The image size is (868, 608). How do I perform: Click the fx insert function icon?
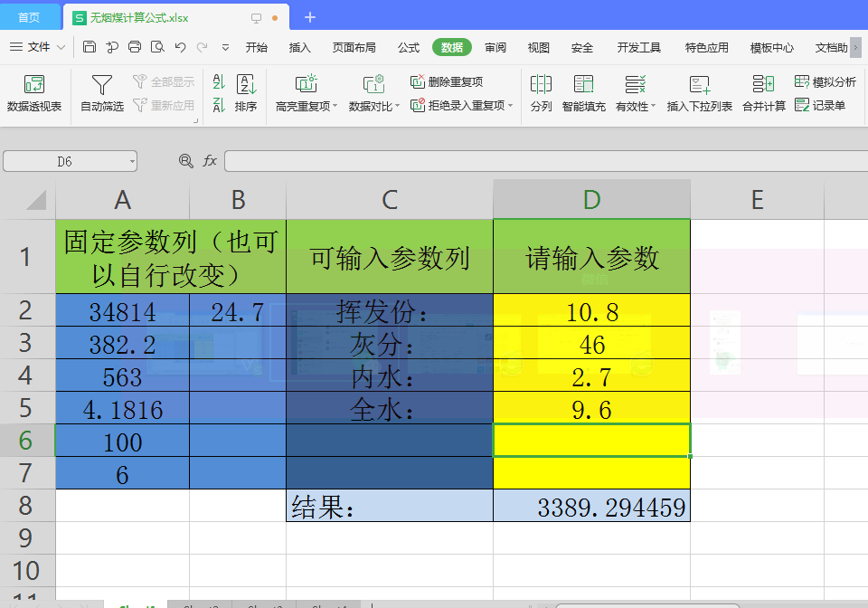209,161
